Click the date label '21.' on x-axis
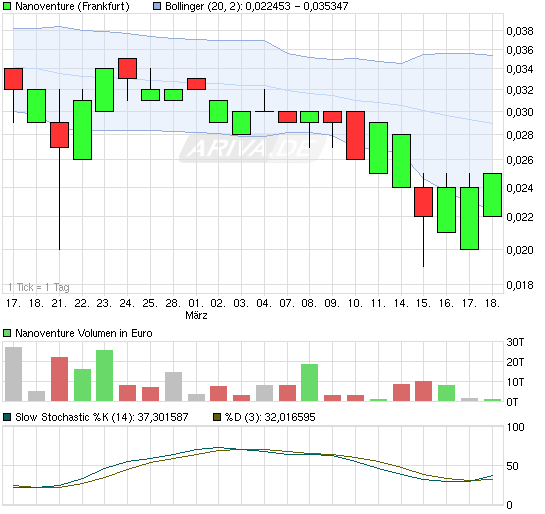The height and width of the screenshot is (514, 545). coord(59,303)
